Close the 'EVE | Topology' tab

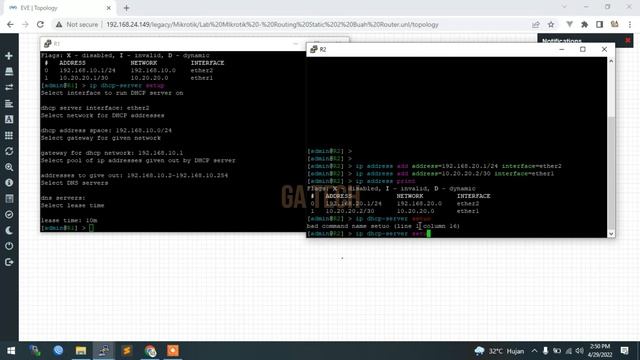tap(109, 8)
